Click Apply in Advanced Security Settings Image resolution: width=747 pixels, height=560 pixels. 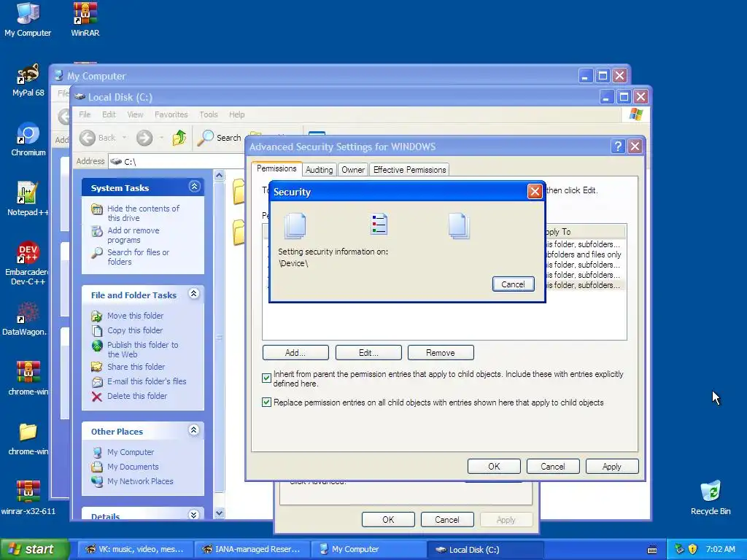coord(612,467)
